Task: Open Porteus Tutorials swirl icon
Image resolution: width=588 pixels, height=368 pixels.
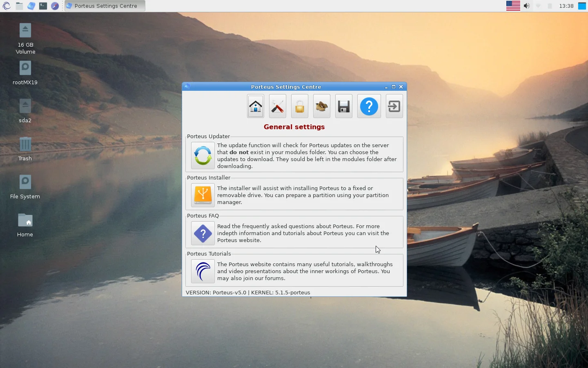Action: [x=203, y=272]
